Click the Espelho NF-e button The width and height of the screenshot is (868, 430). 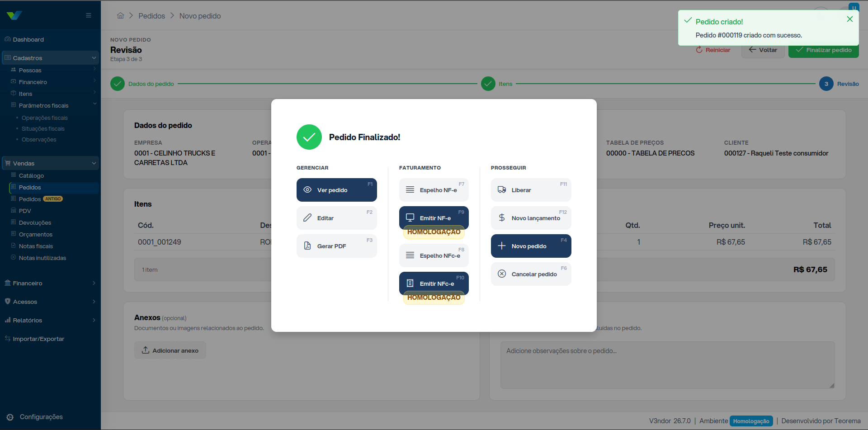coord(434,190)
